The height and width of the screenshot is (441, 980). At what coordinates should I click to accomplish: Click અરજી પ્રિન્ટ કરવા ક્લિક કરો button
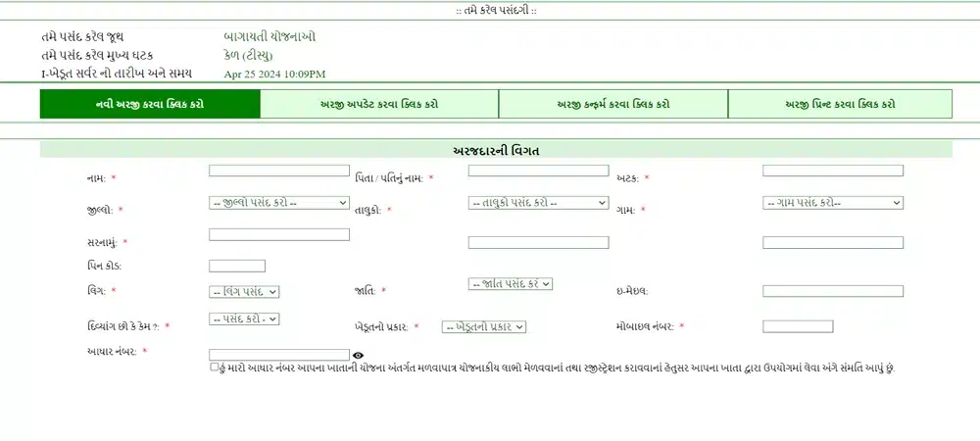click(x=840, y=104)
